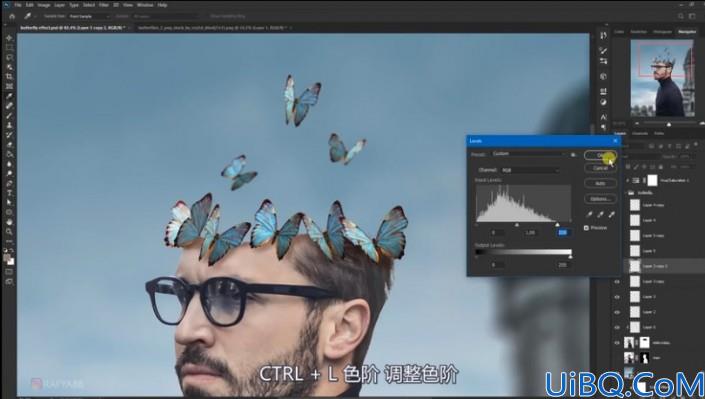
Task: Open the Image menu
Action: (44, 5)
